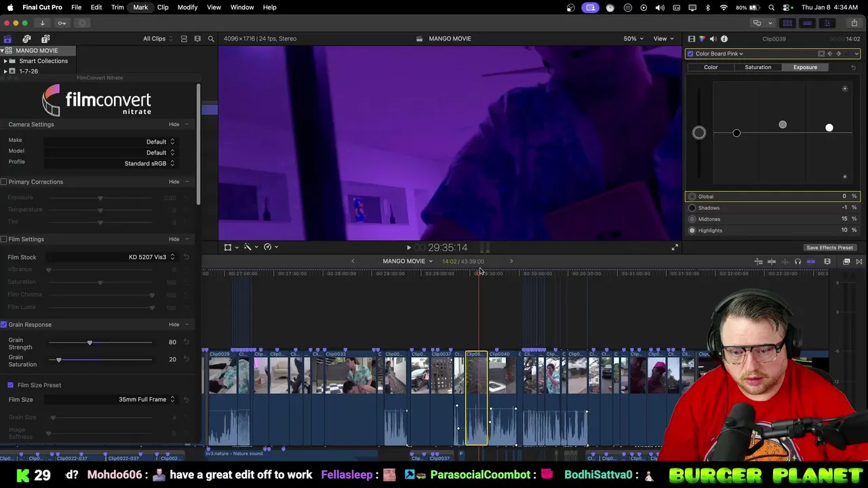Disable Grain Response checkbox

4,325
